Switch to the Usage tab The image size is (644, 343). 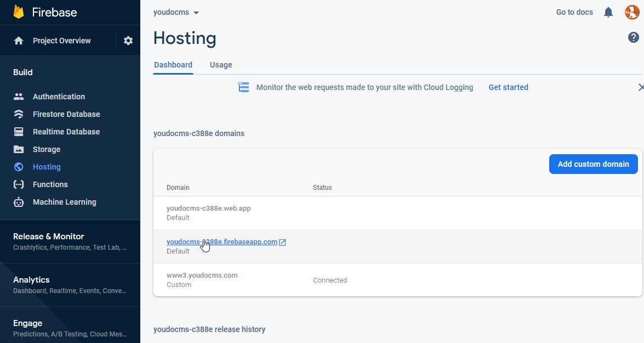click(221, 65)
